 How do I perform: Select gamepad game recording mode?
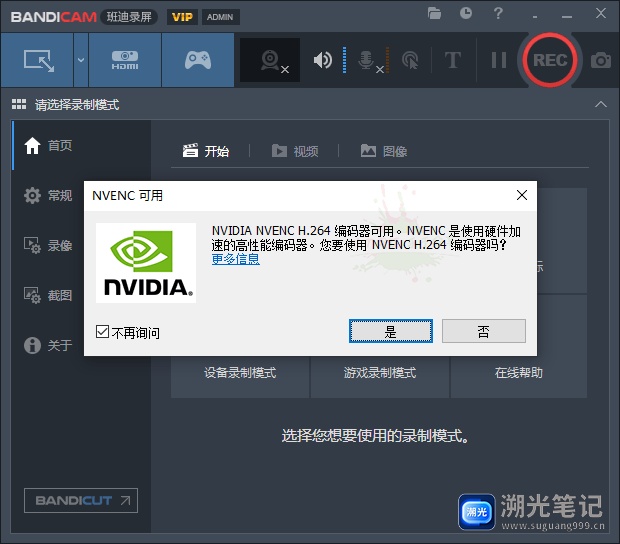coord(198,60)
